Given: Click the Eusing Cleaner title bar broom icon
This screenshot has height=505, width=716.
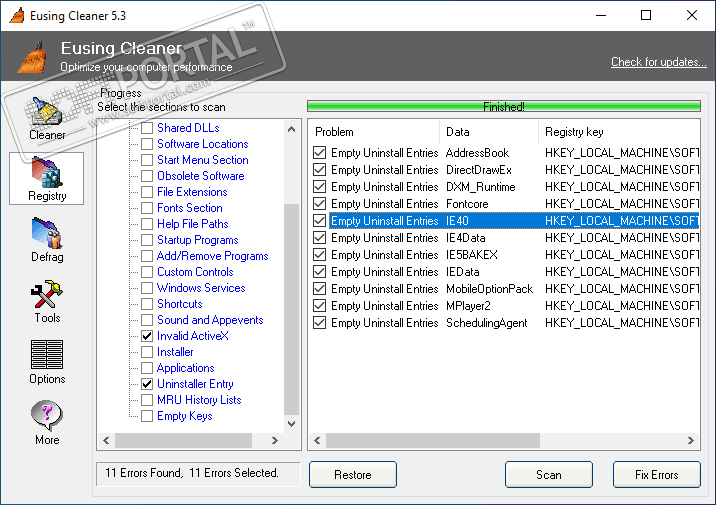Looking at the screenshot, I should (17, 16).
